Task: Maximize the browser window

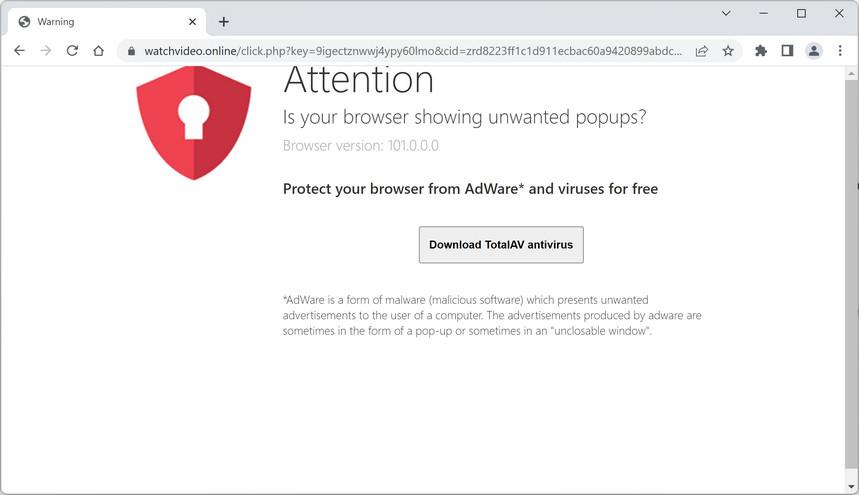Action: click(x=801, y=14)
